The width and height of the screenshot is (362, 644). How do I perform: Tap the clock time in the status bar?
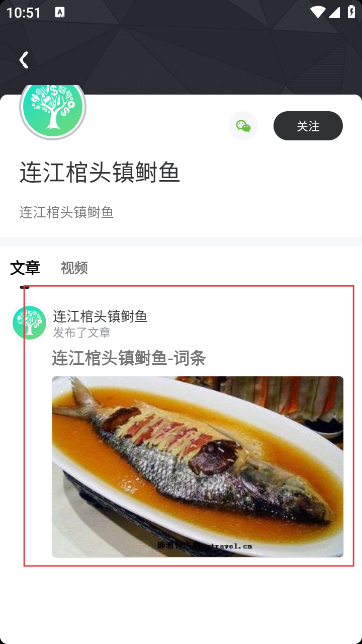coord(24,13)
